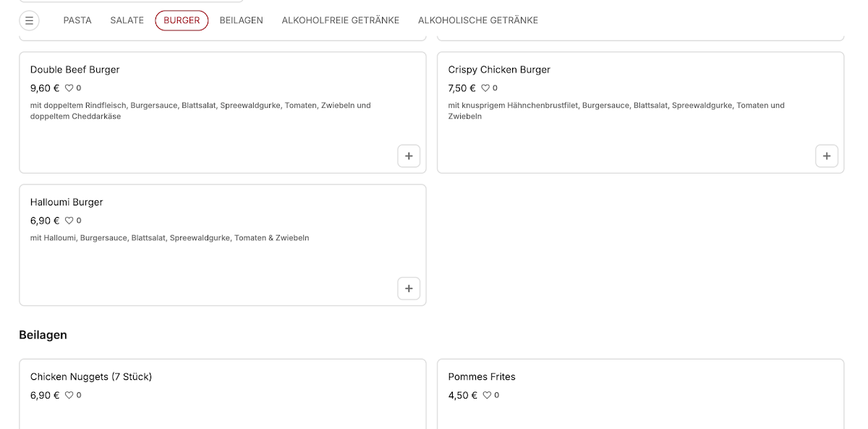Image resolution: width=868 pixels, height=429 pixels.
Task: Favorite the Double Beef Burger heart icon
Action: click(x=69, y=88)
